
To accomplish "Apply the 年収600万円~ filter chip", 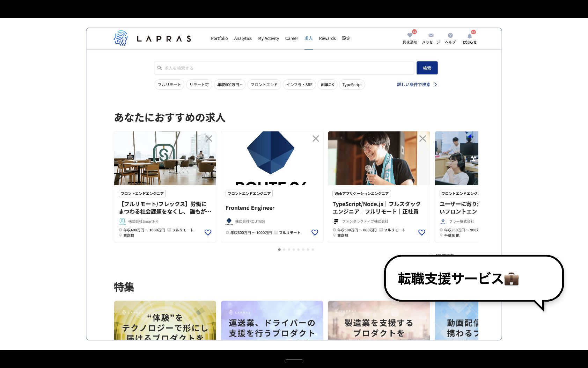I will click(230, 85).
